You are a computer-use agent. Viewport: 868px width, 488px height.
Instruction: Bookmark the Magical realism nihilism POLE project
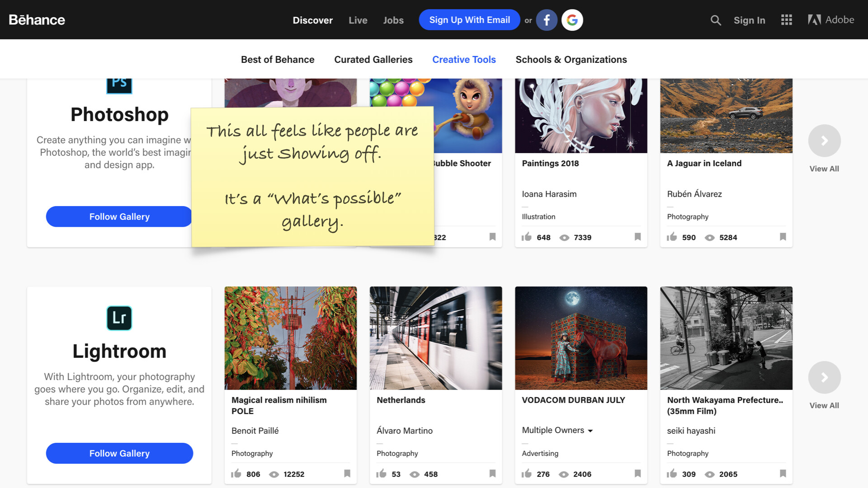tap(347, 474)
